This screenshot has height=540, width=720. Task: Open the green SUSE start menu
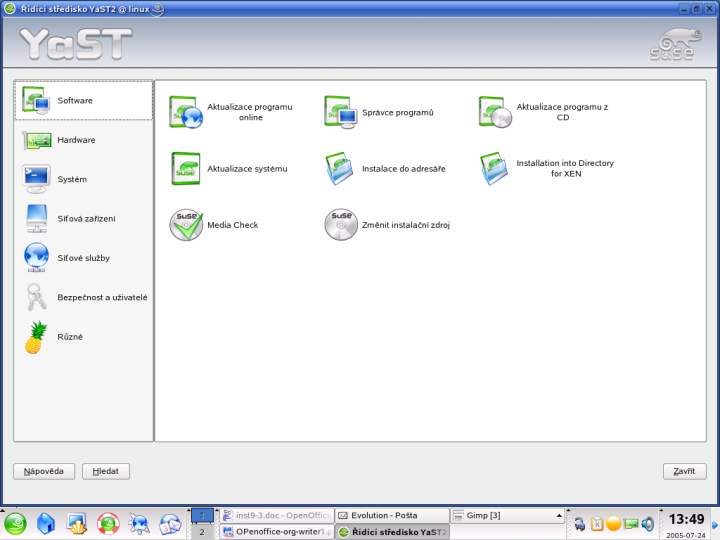coord(15,524)
